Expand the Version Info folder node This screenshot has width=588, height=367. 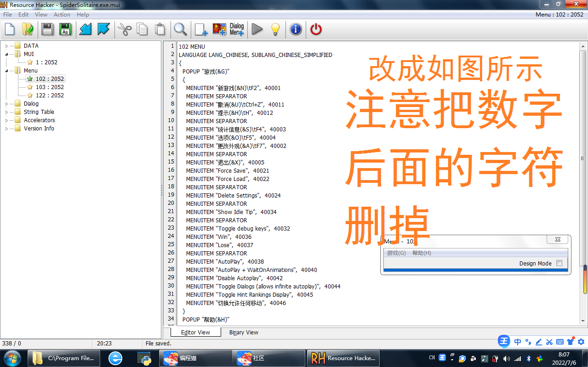[7, 128]
